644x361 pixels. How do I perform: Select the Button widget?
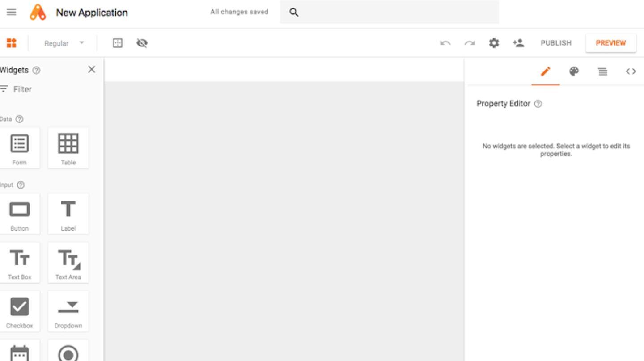click(x=19, y=214)
